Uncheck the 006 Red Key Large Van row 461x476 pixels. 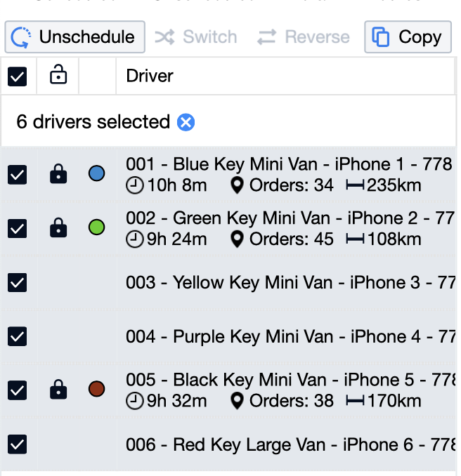click(17, 444)
